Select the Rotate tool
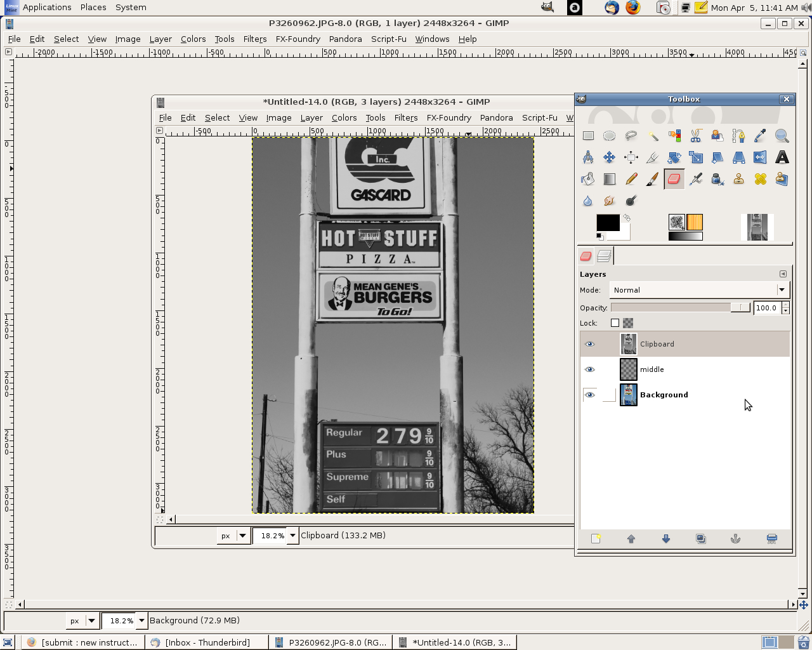812x650 pixels. (x=674, y=157)
